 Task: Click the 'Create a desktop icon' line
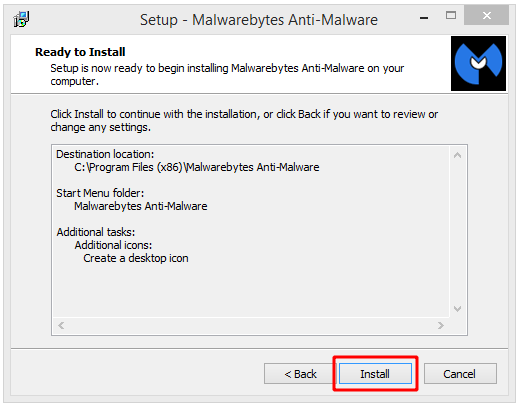pyautogui.click(x=136, y=258)
